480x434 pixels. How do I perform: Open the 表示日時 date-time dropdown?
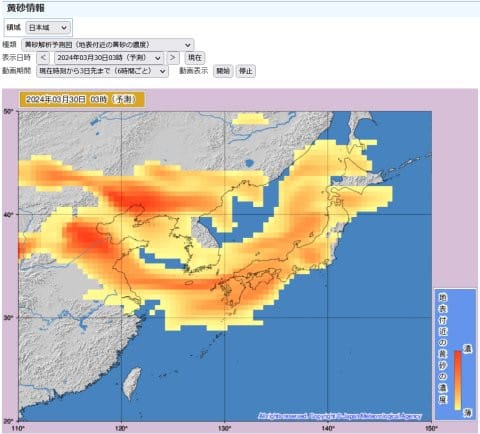(109, 58)
